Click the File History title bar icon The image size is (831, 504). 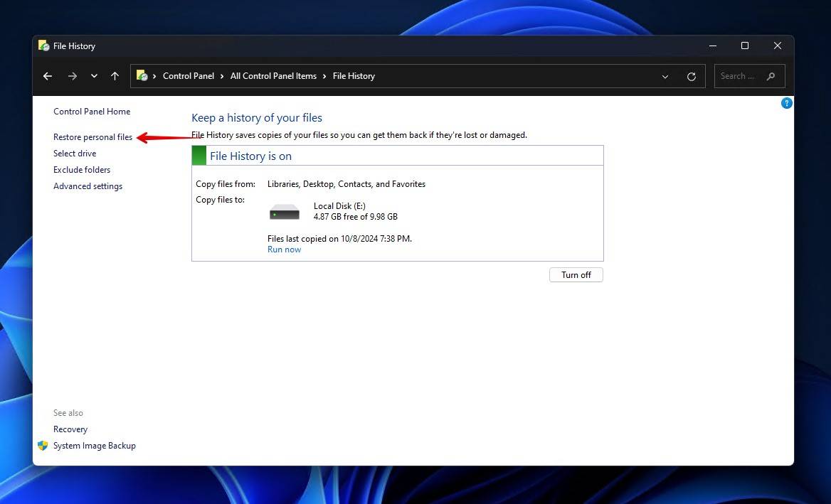click(x=44, y=45)
